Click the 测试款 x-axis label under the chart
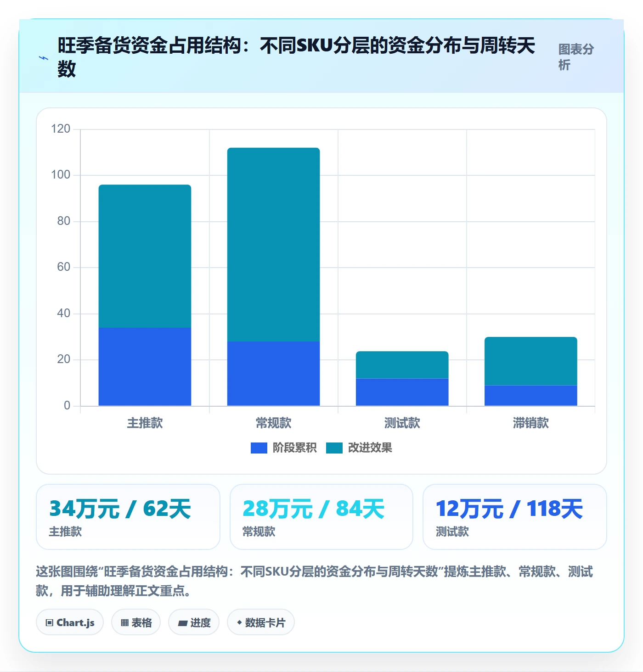The image size is (643, 672). click(x=402, y=423)
